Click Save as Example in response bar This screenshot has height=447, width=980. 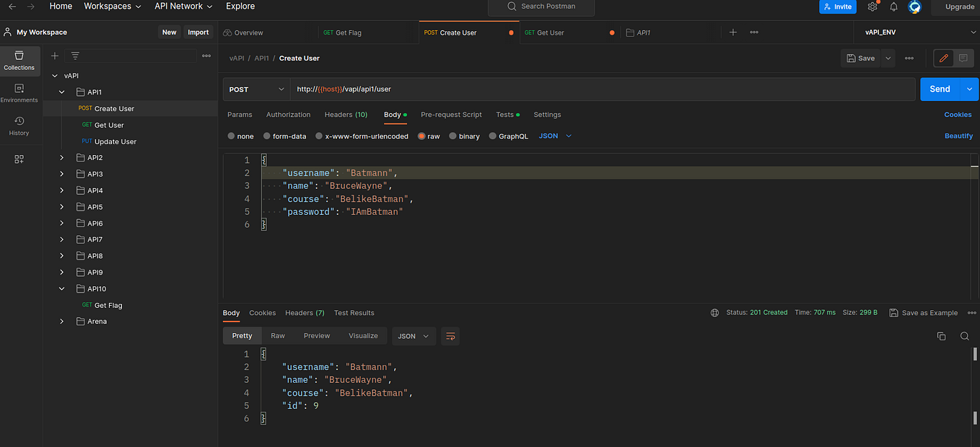tap(923, 313)
